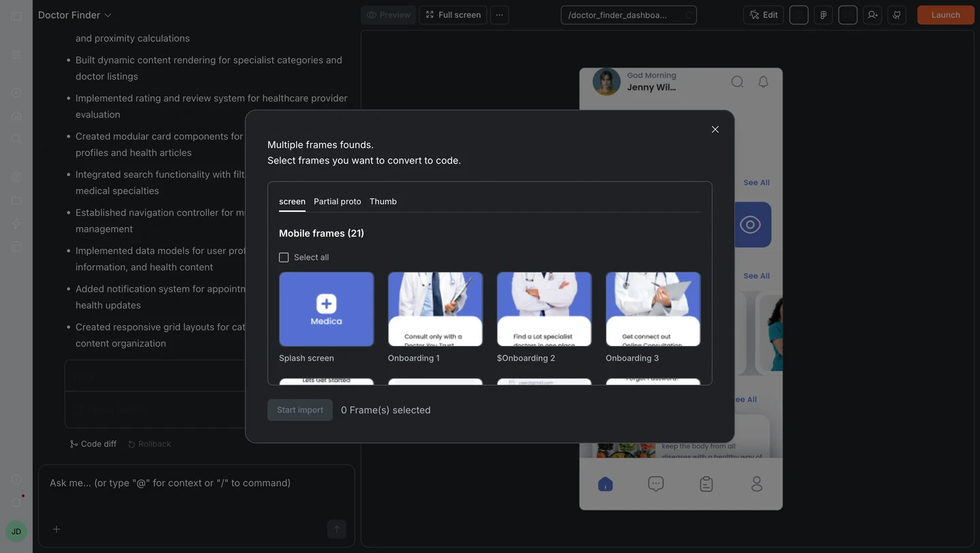Select the Onboarding 1 frame for import
This screenshot has height=553, width=980.
point(435,309)
